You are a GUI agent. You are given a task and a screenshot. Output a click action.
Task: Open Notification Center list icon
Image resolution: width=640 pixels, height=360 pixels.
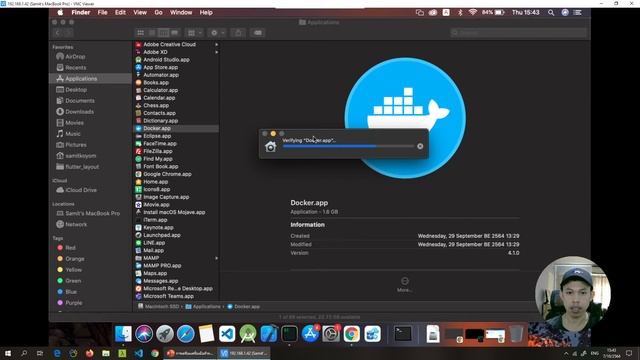[x=578, y=13]
